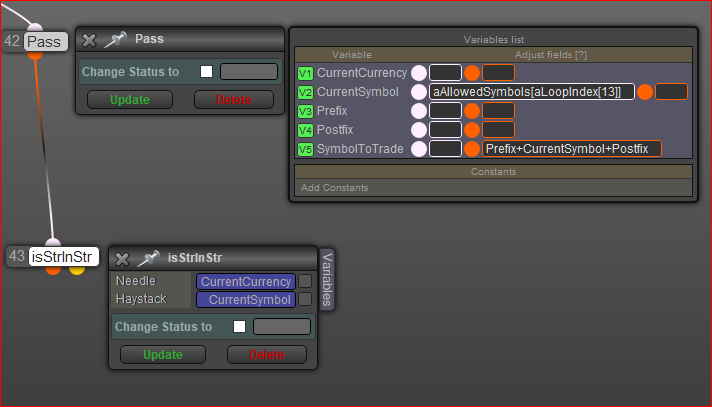Toggle the small box beside Haystack field
This screenshot has height=407, width=712.
(305, 299)
